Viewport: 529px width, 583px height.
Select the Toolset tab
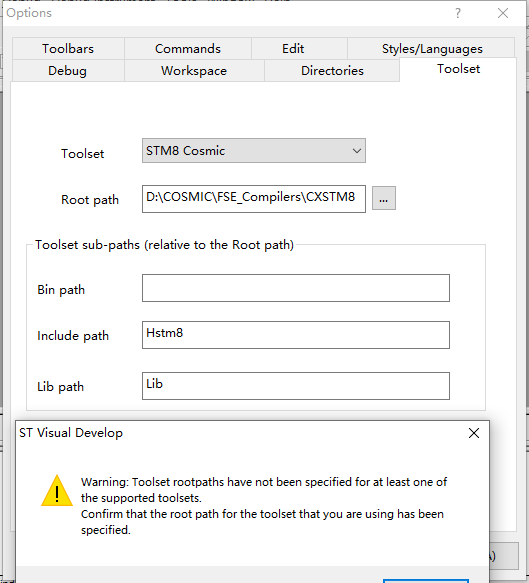coord(458,69)
